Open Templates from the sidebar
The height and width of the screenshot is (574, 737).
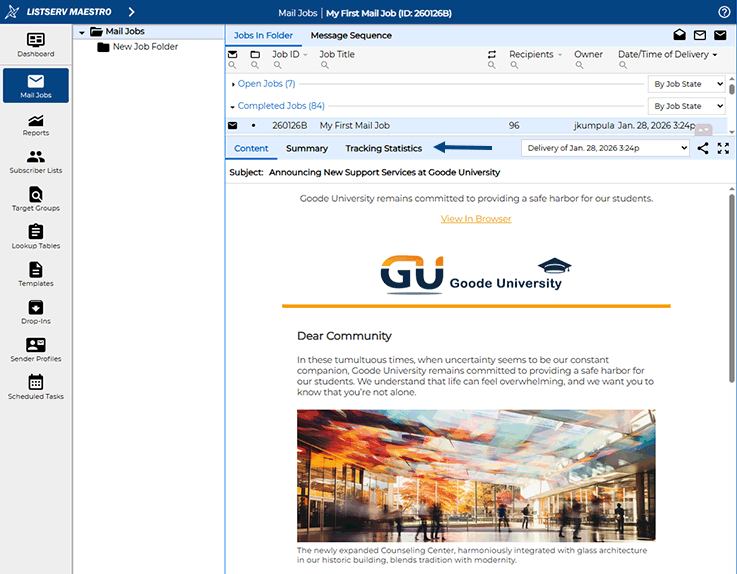coord(36,275)
